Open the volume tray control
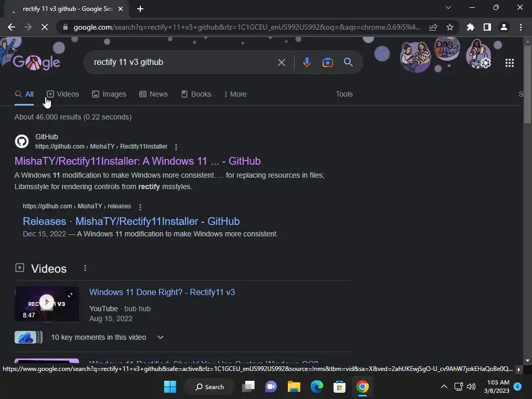Viewport: 532px width, 399px height. (471, 387)
